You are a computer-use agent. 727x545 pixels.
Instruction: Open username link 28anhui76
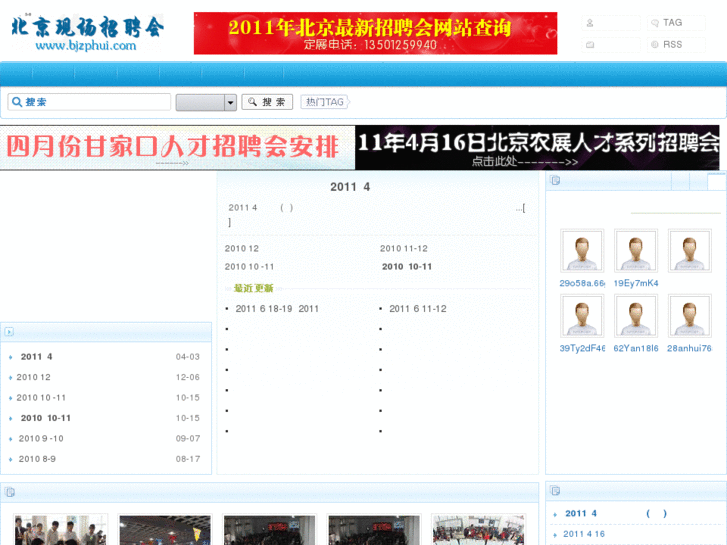[x=689, y=348]
